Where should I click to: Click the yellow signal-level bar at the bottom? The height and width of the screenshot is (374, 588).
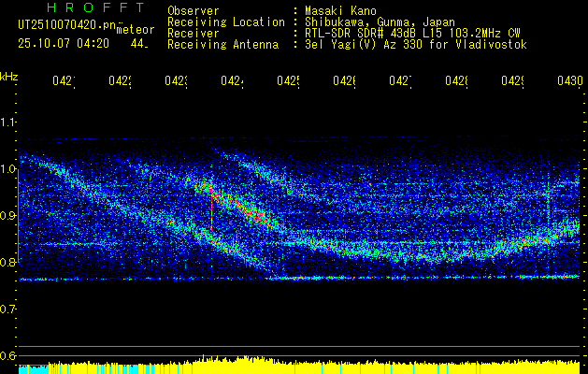click(314, 367)
